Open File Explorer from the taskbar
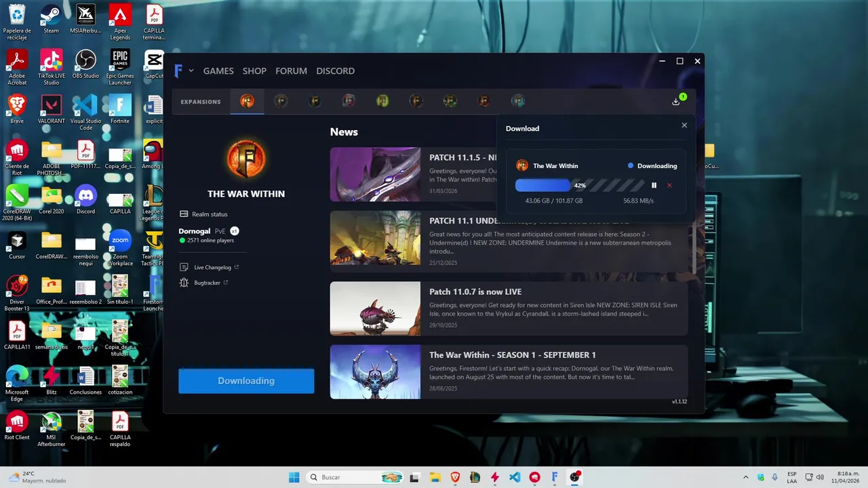 tap(435, 477)
